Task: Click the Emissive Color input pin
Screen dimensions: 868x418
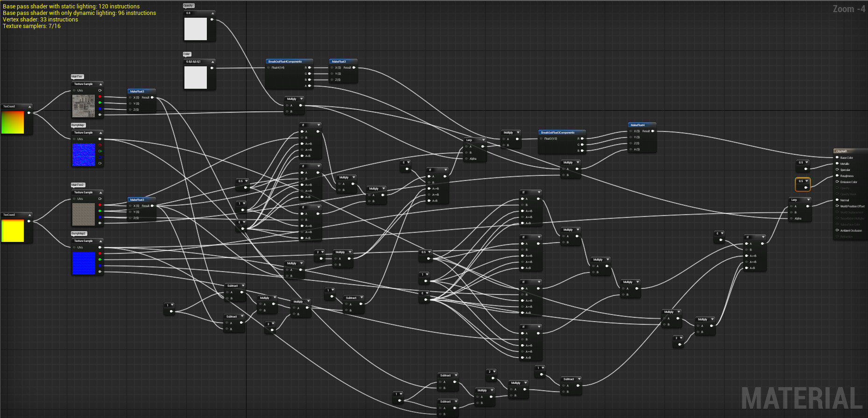Action: tap(837, 182)
